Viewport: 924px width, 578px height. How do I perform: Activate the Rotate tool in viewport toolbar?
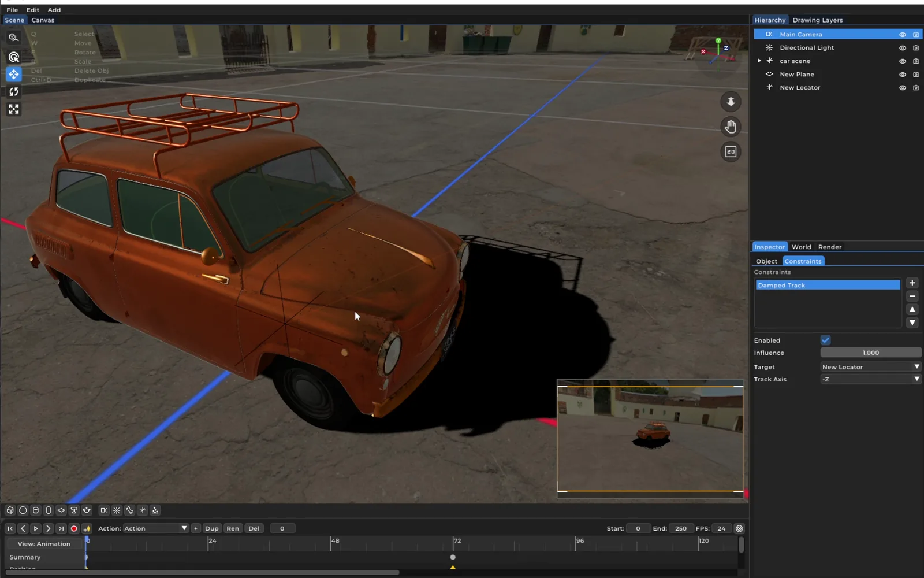(x=13, y=92)
